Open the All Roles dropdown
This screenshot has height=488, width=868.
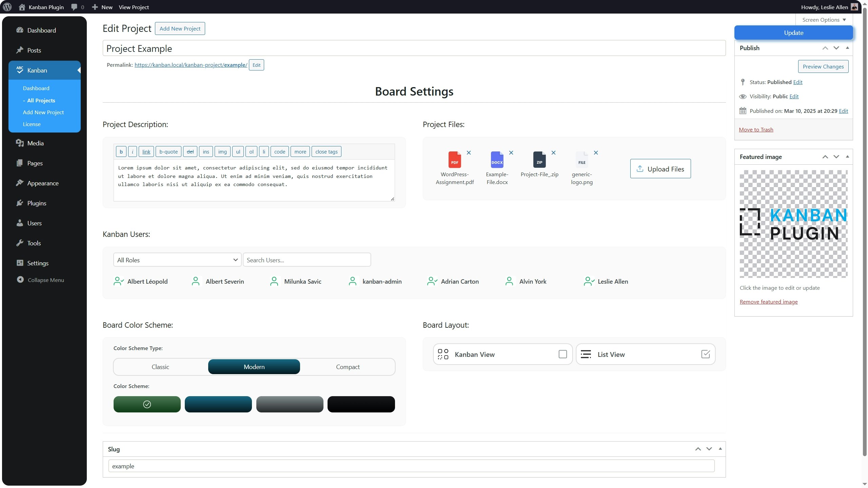177,260
